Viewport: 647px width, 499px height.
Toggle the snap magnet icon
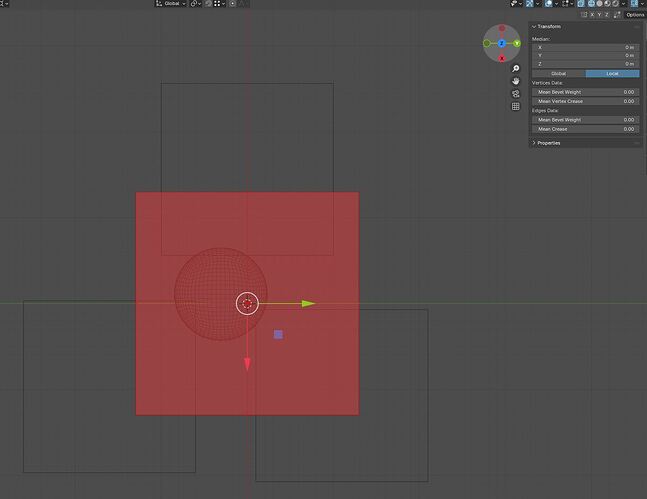click(208, 4)
